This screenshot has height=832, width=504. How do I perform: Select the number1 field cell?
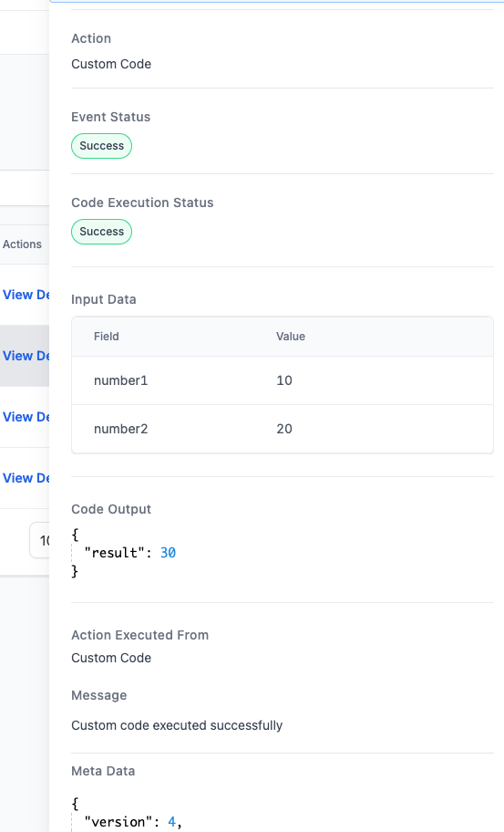point(121,380)
